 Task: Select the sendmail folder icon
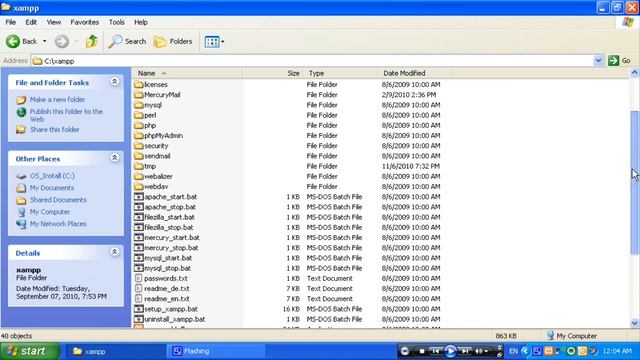pyautogui.click(x=139, y=156)
